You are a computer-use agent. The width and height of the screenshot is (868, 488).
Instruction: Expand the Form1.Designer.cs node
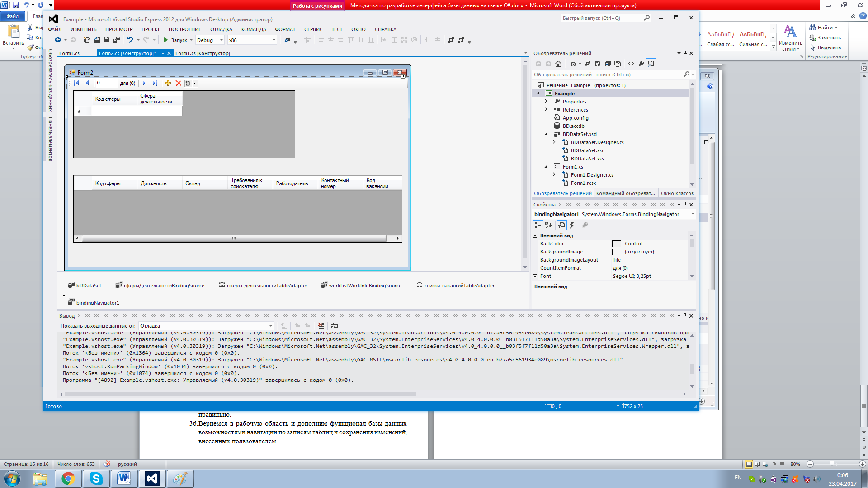click(554, 175)
